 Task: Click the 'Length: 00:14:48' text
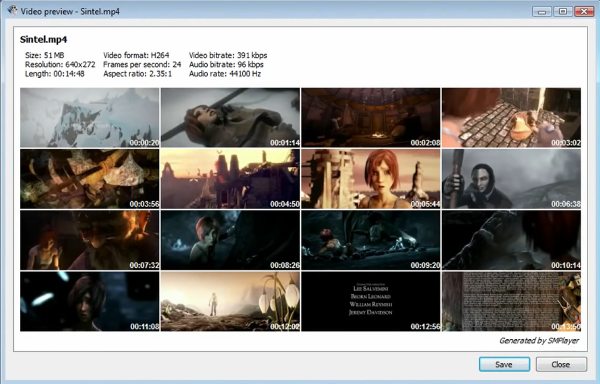pos(55,73)
